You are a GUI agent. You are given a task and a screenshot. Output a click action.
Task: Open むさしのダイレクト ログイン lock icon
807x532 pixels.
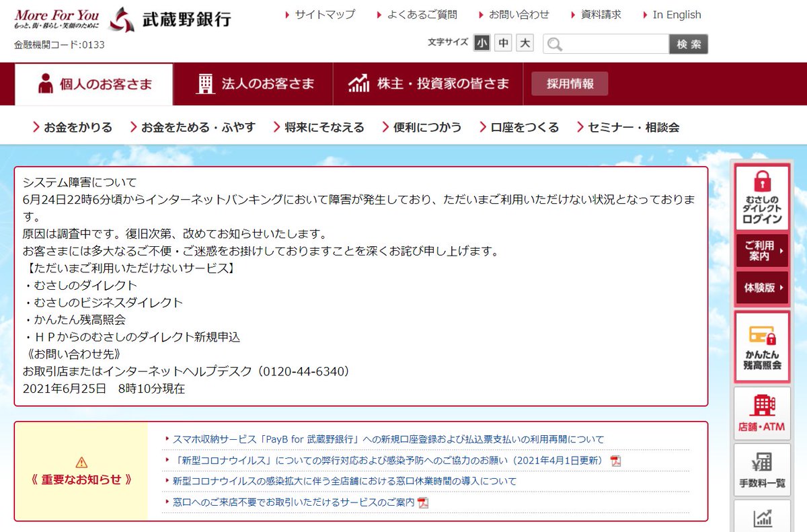click(x=762, y=180)
